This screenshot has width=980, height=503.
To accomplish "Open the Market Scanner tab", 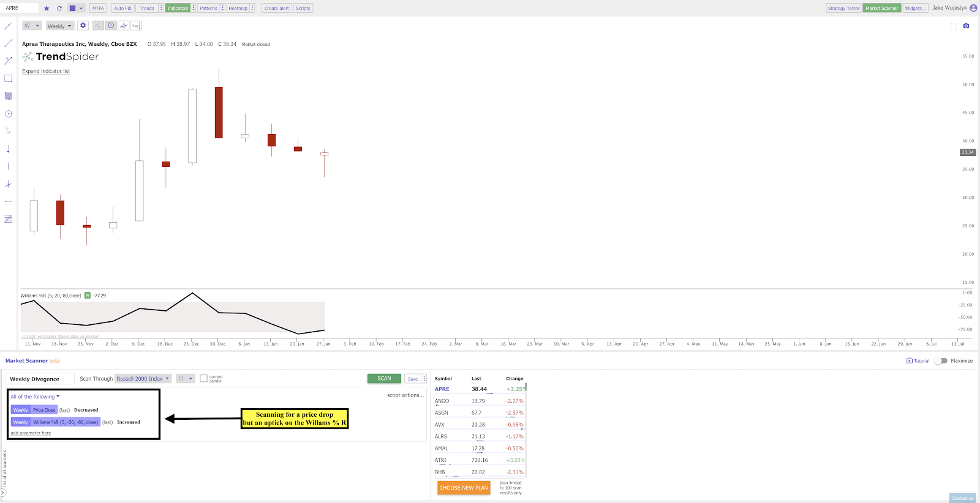I will click(x=882, y=8).
